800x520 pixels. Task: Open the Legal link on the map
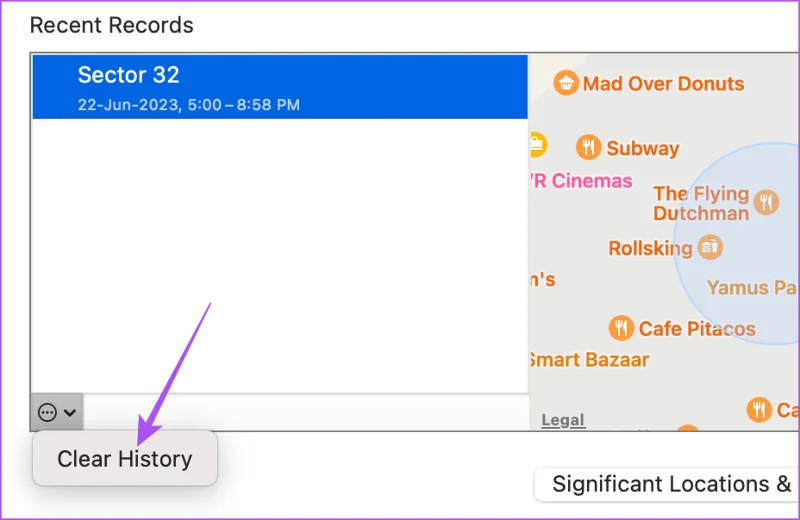click(x=563, y=420)
